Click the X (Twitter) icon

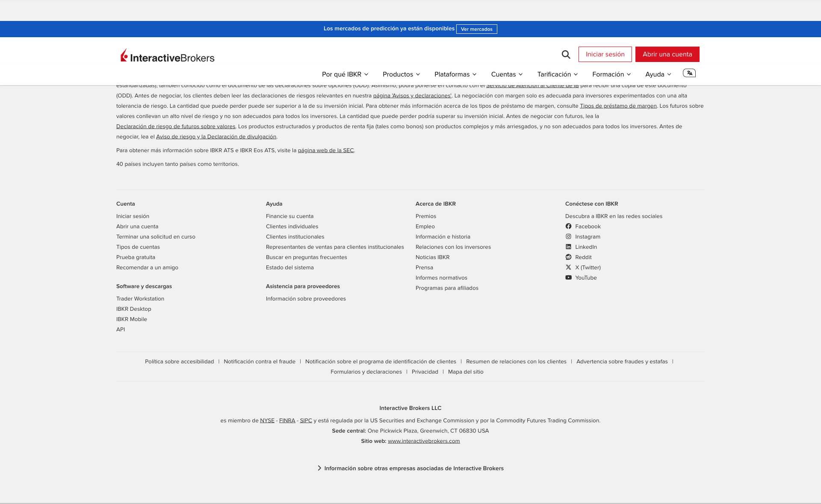[568, 267]
